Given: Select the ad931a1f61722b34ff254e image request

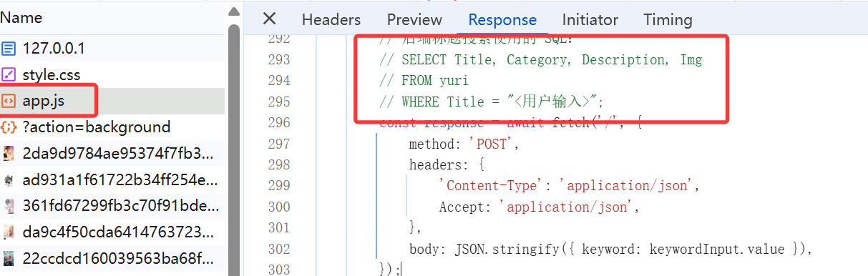Looking at the screenshot, I should click(112, 179).
